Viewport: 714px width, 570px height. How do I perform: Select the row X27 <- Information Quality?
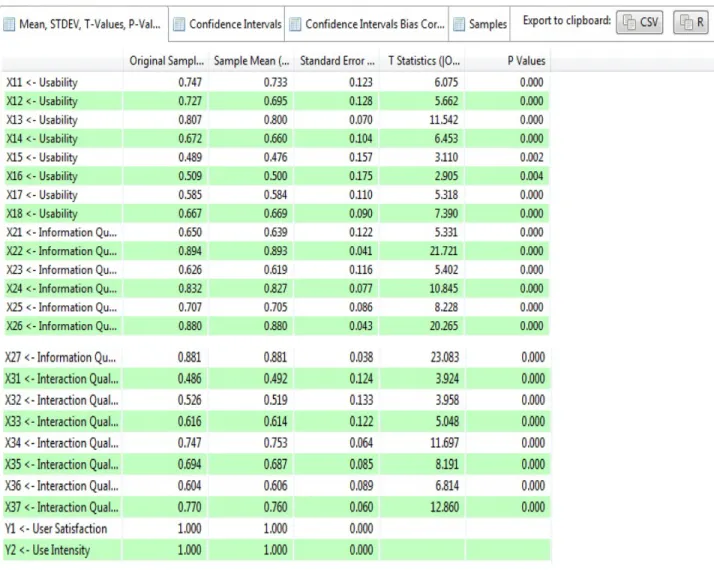pyautogui.click(x=276, y=357)
